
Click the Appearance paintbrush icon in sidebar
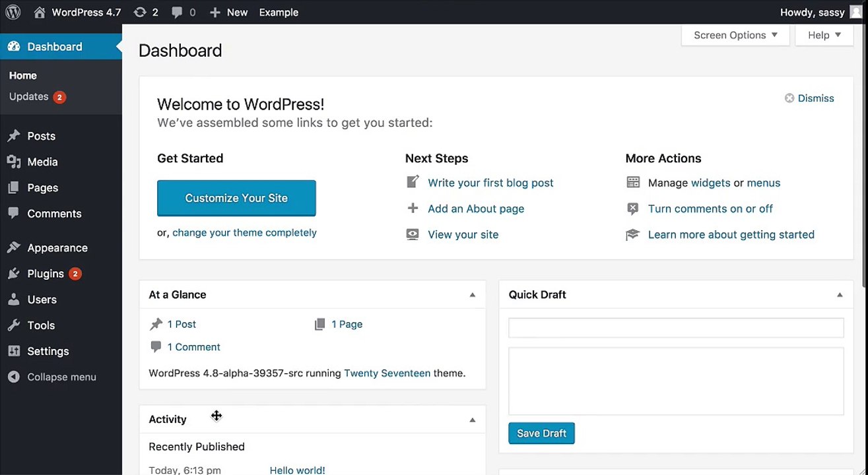pos(14,248)
